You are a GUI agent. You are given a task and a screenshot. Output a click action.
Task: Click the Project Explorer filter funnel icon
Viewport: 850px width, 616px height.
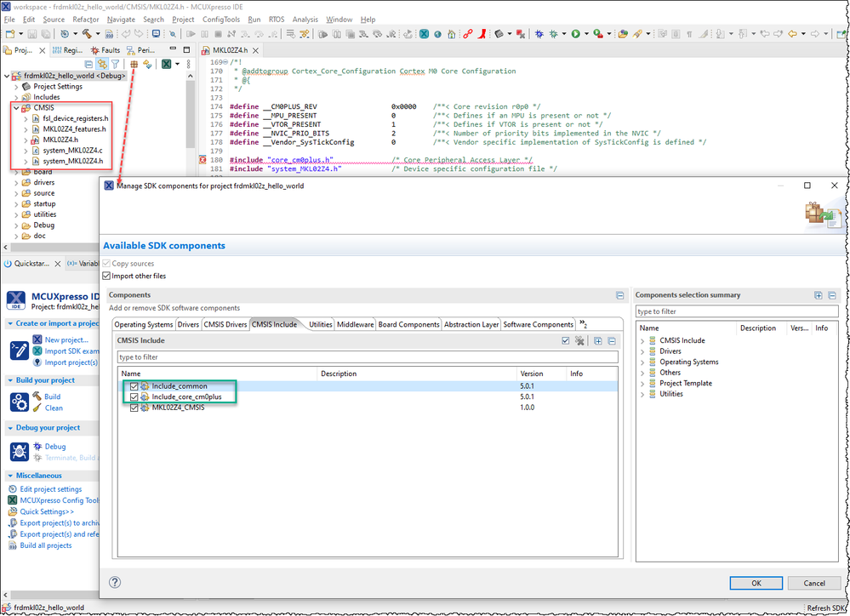[115, 65]
